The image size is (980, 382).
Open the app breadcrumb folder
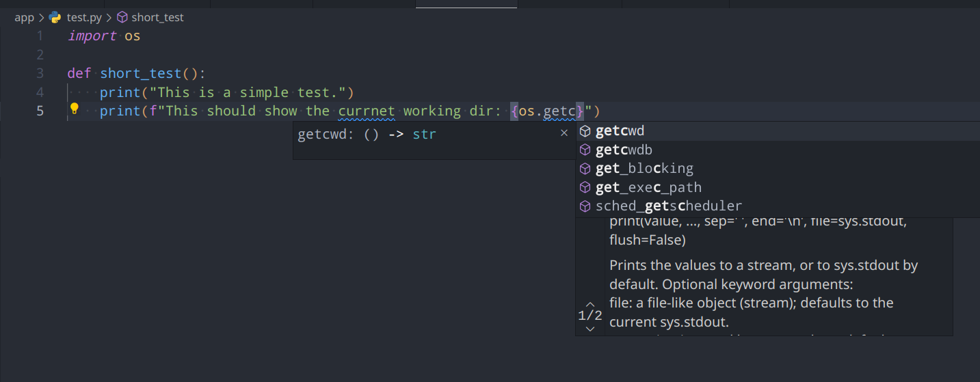pos(24,17)
